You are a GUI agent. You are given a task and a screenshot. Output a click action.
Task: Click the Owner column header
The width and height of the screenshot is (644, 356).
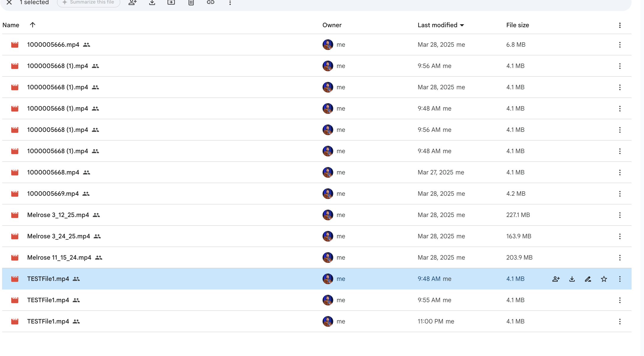[x=332, y=25]
